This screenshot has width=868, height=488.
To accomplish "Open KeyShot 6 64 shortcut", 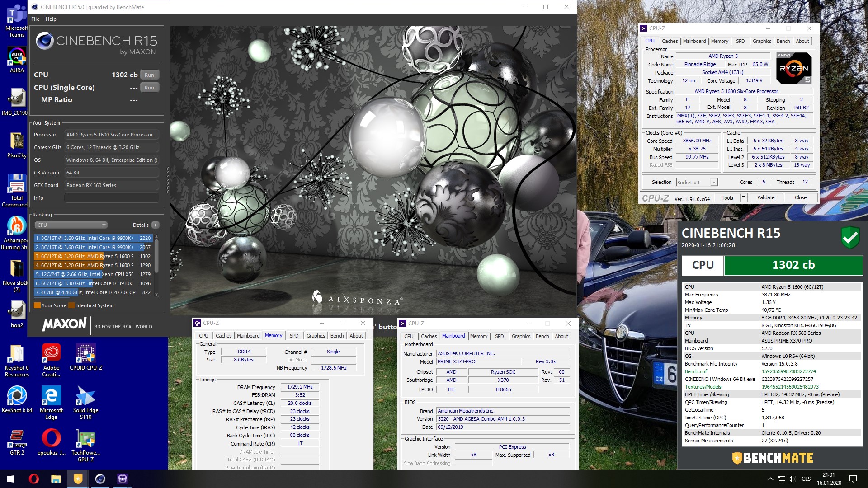I will (17, 399).
